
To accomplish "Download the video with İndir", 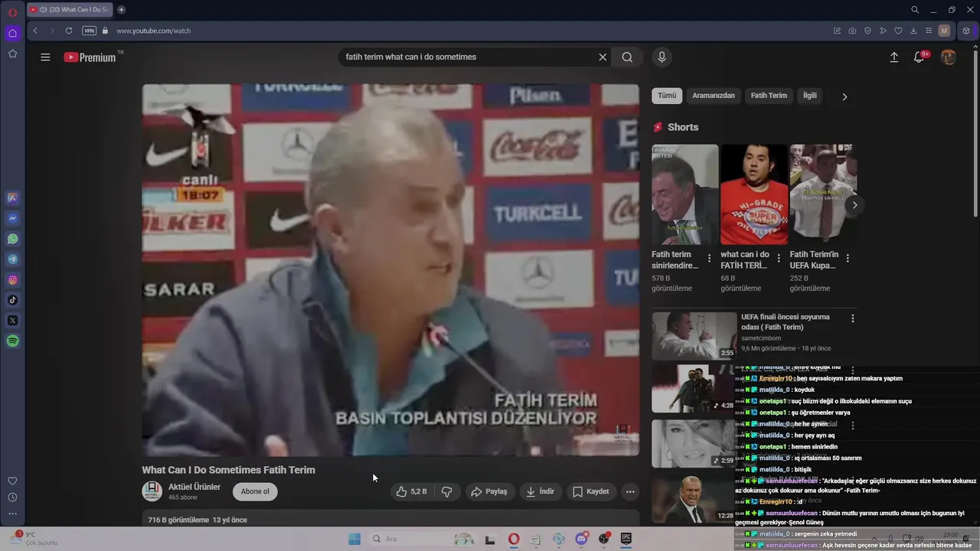I will pos(541,491).
